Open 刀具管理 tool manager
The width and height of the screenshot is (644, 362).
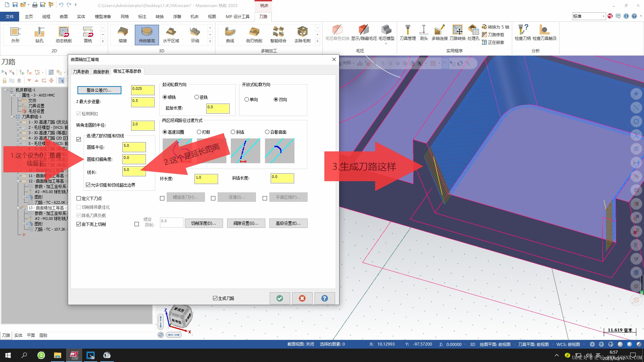click(x=408, y=33)
